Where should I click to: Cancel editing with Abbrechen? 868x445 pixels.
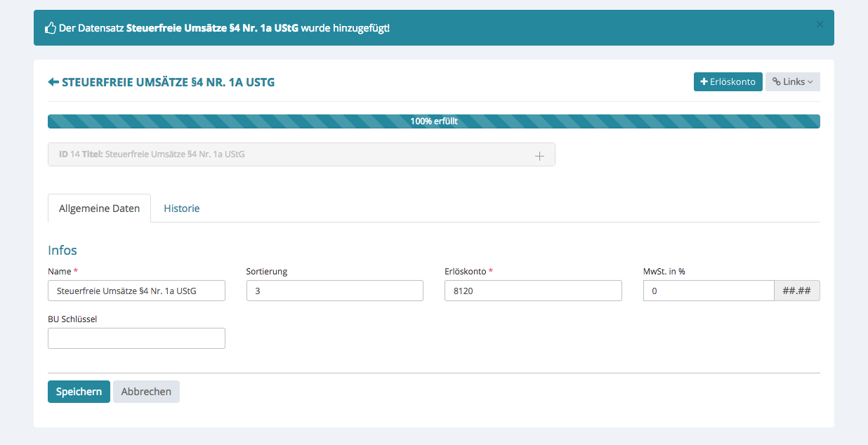point(146,392)
